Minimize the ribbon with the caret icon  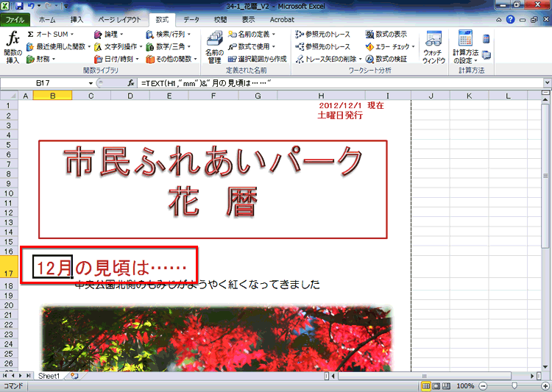coord(499,20)
